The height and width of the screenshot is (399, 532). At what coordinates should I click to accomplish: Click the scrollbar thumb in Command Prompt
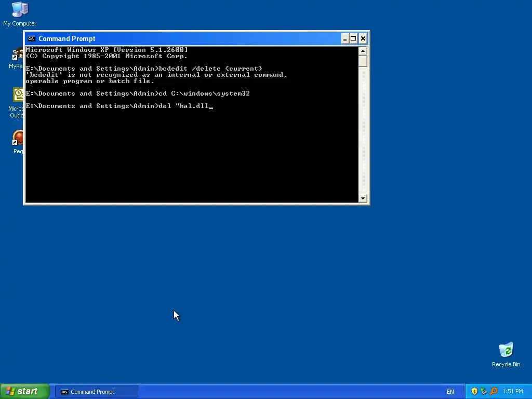[x=363, y=61]
